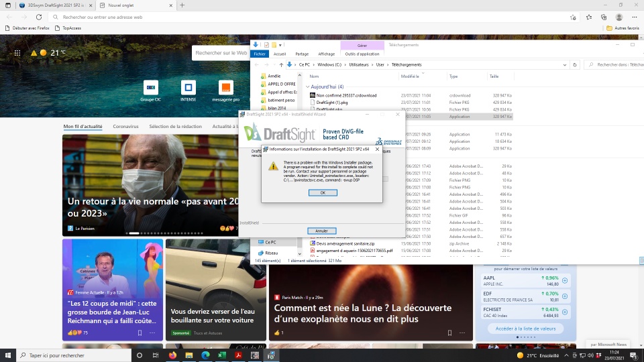Expand the Explorer address history dropdown
Screen dimensions: 644x362
[x=565, y=65]
